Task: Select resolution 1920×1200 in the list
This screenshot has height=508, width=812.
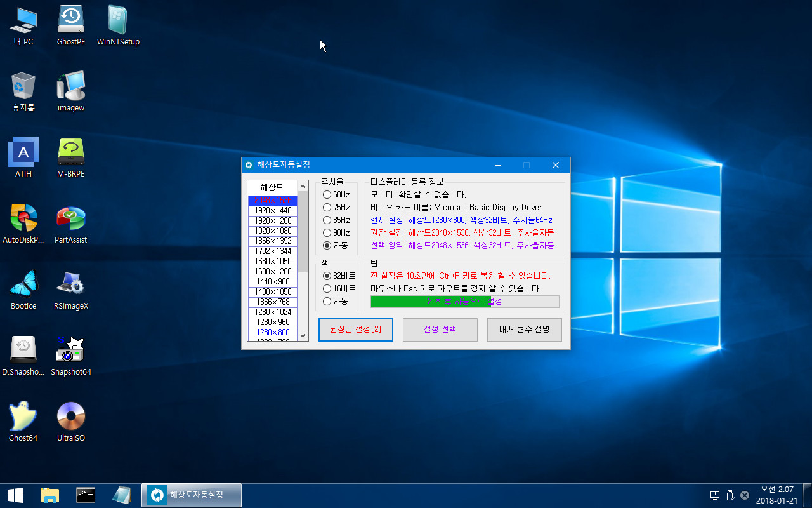Action: coord(273,220)
